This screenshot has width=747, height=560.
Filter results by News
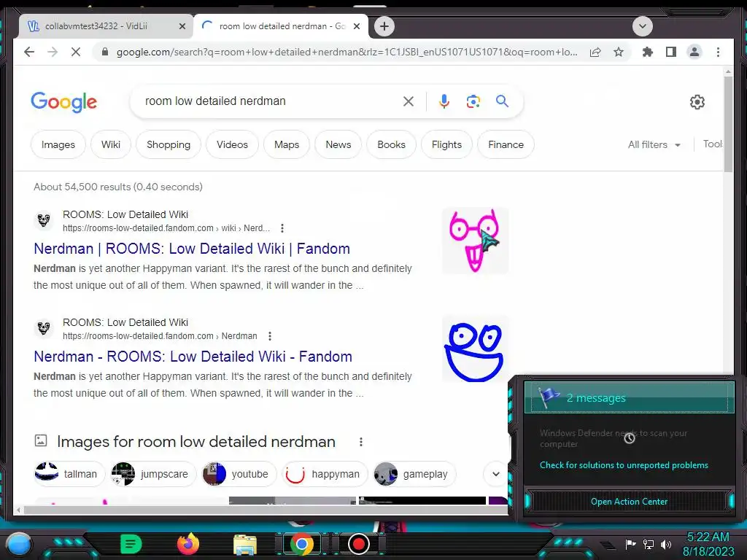(338, 144)
